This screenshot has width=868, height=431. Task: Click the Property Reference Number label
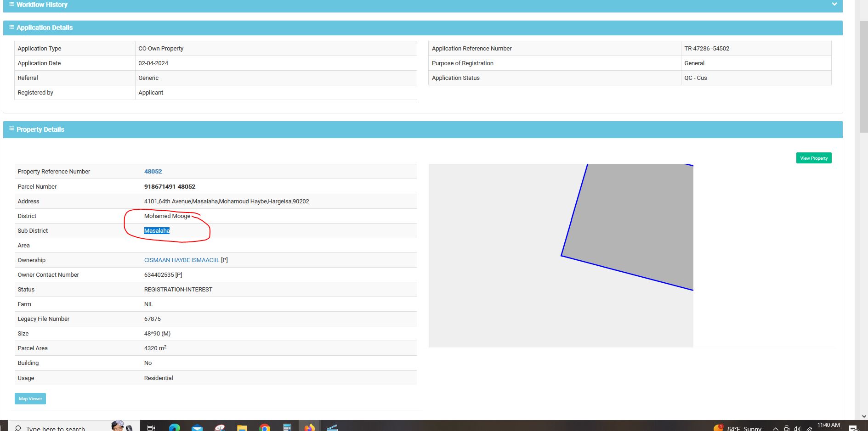(54, 171)
